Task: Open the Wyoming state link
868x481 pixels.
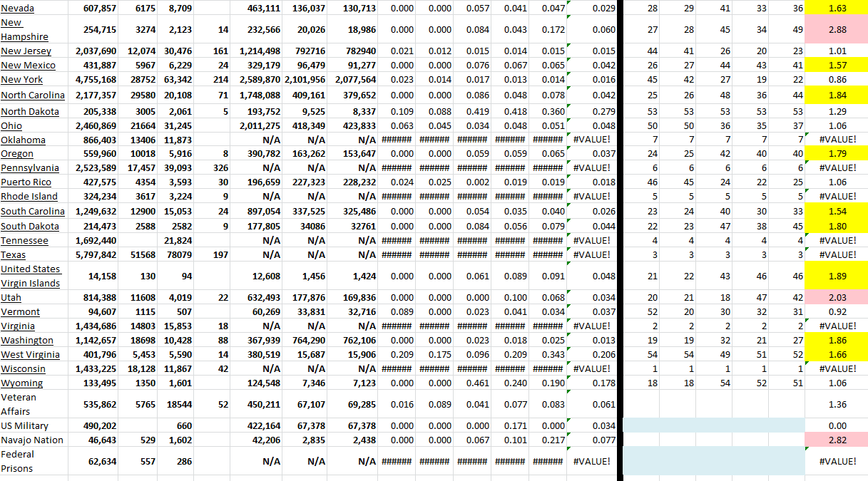Action: 21,383
